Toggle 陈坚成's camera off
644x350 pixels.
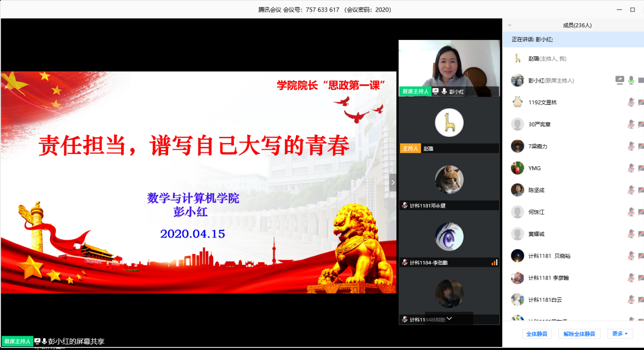pos(642,190)
